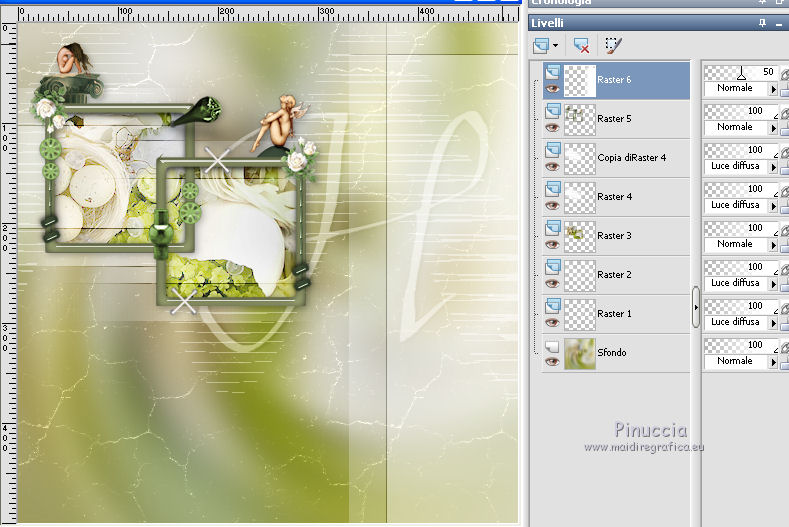
Task: Open the Raster 1 blend mode dropdown
Action: point(773,323)
